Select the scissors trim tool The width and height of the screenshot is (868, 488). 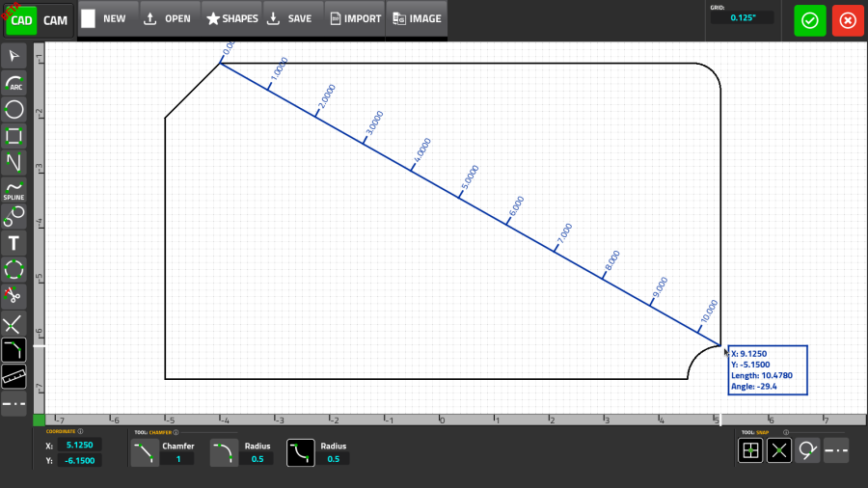(14, 296)
